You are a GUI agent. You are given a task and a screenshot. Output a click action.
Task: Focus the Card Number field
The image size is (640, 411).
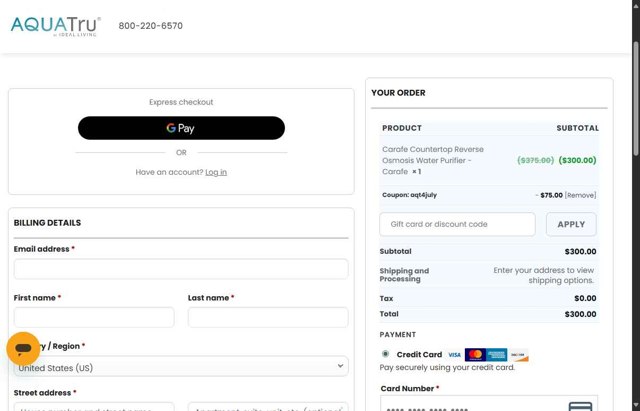[x=489, y=403]
